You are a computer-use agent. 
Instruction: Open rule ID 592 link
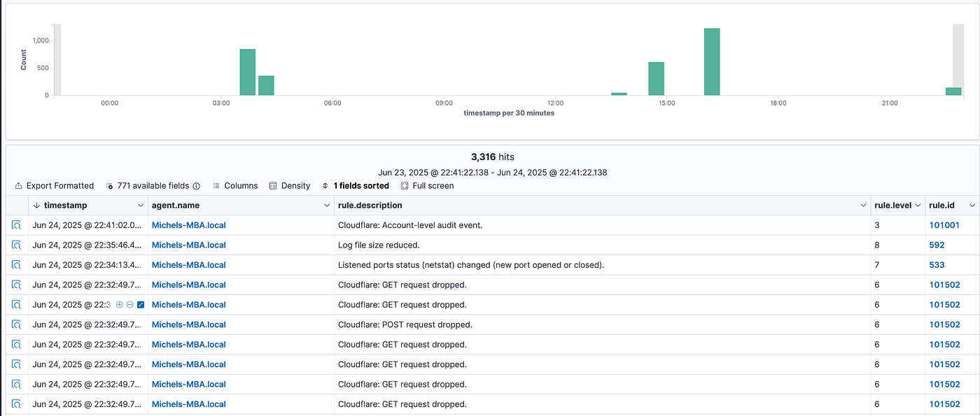click(937, 245)
